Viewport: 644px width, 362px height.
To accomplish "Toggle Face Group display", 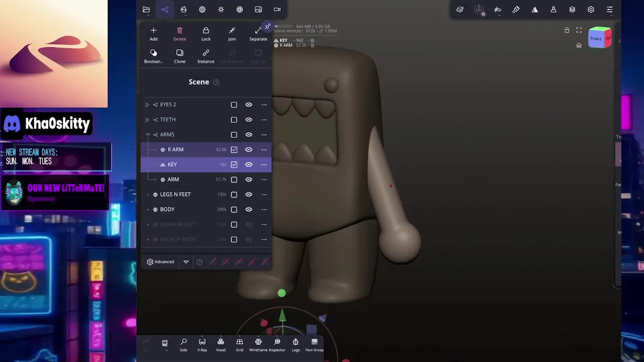I will pos(314,345).
